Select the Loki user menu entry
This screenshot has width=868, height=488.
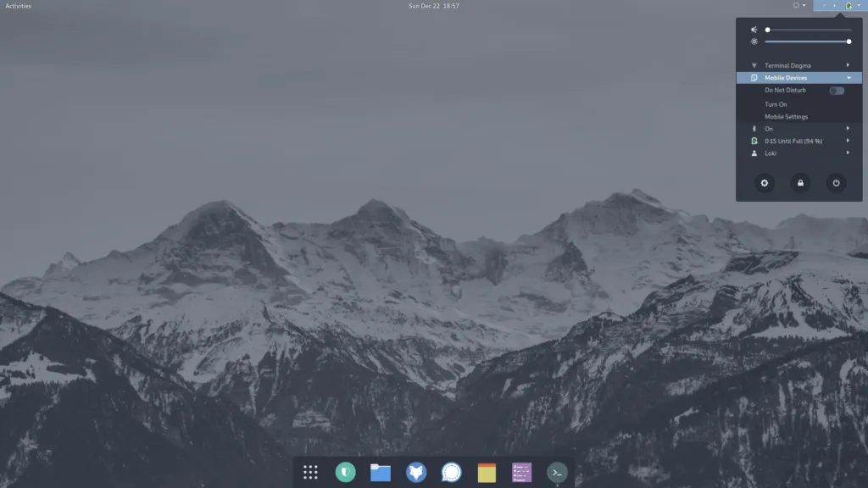click(x=798, y=153)
